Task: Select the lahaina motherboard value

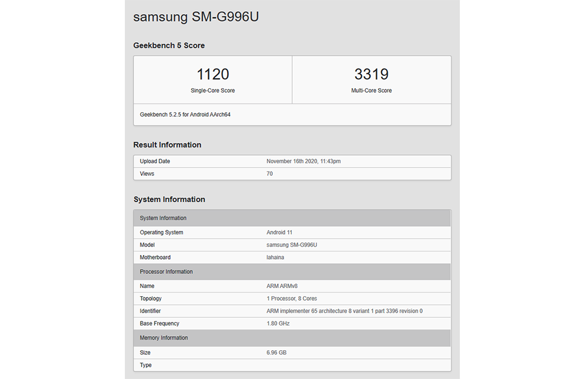Action: (275, 257)
